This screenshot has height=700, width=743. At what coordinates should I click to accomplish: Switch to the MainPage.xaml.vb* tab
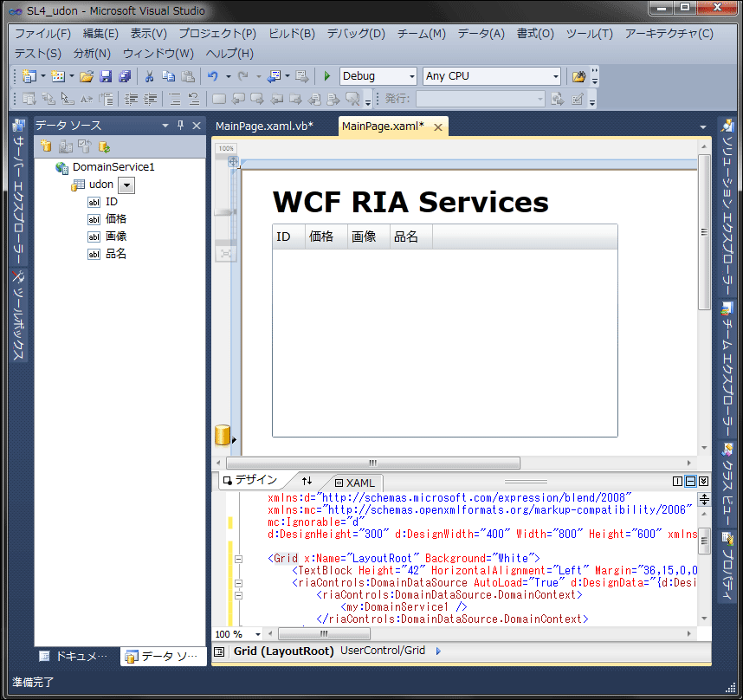point(264,126)
